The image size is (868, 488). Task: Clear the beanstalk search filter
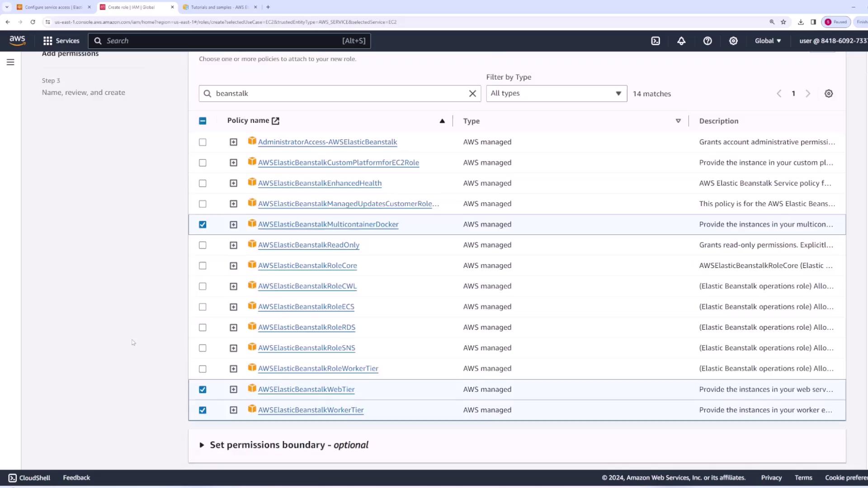[472, 94]
